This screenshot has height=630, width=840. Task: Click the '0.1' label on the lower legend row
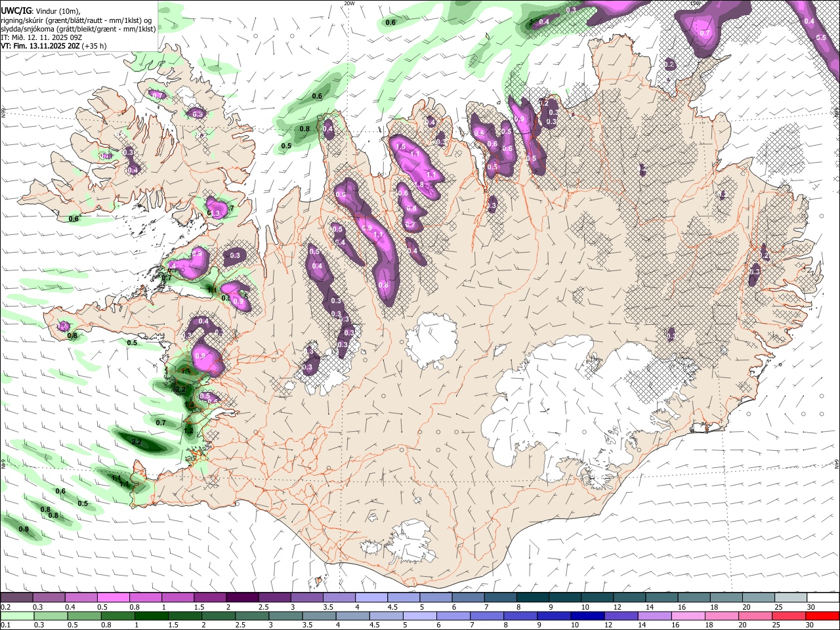pos(5,625)
